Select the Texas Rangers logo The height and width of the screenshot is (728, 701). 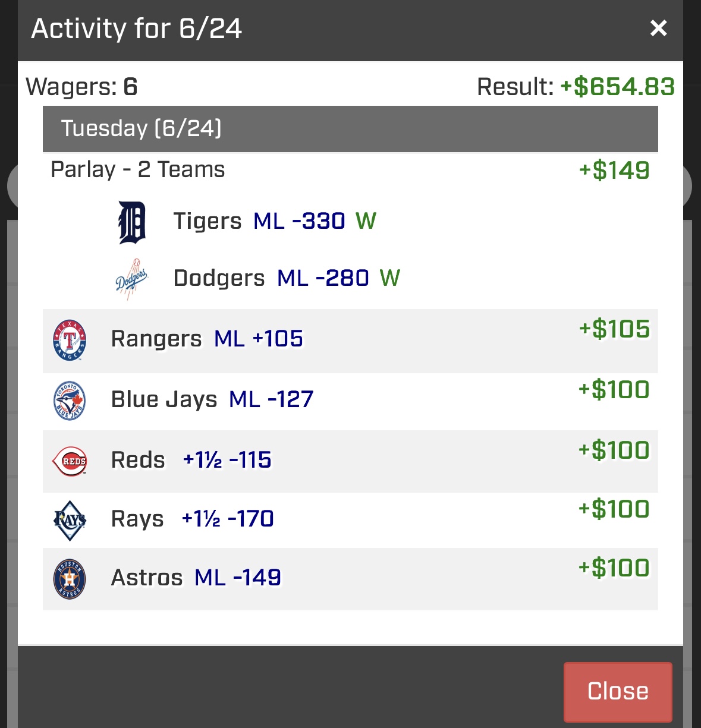(70, 340)
